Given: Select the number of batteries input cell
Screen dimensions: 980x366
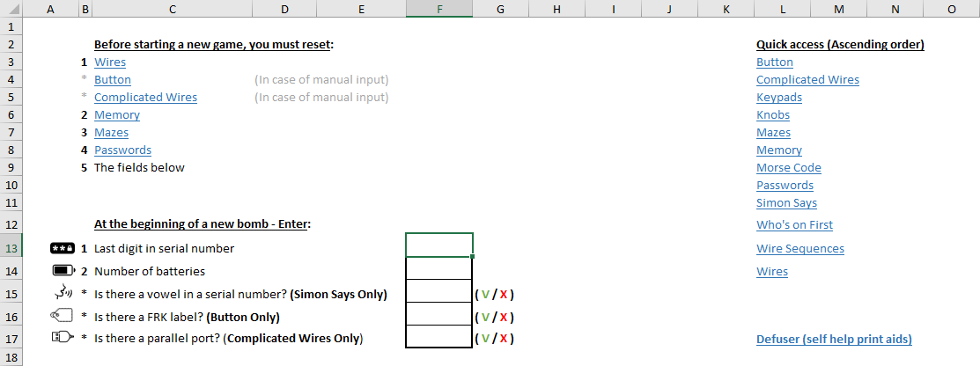Looking at the screenshot, I should click(x=438, y=268).
